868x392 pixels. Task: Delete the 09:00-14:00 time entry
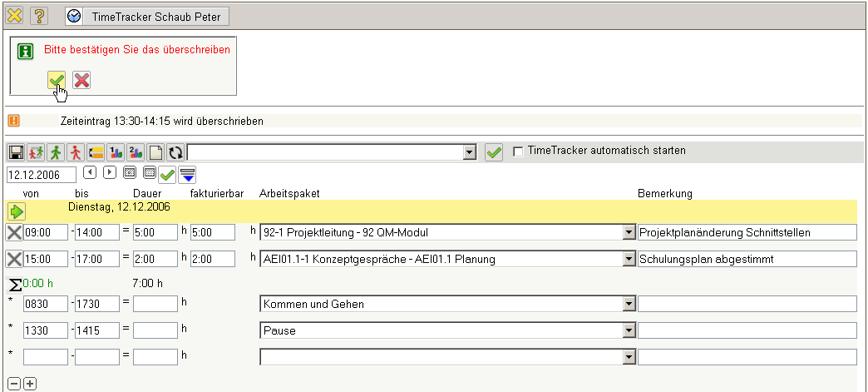click(14, 232)
